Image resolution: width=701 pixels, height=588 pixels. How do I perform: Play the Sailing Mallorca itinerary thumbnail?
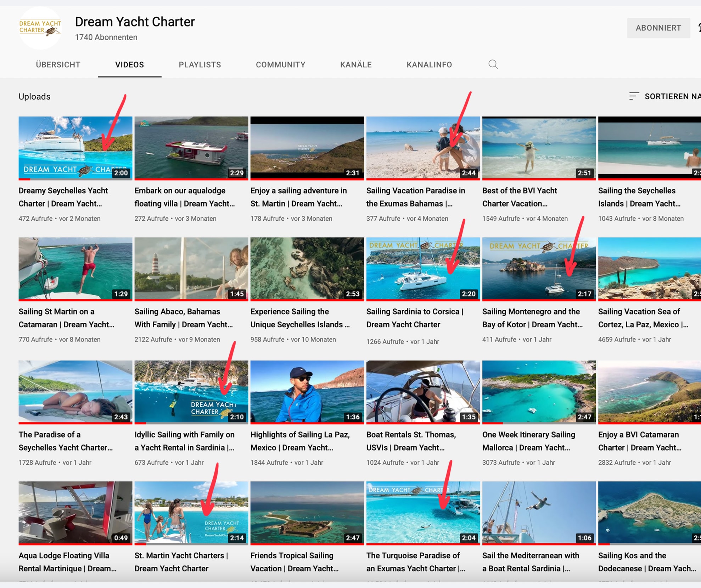[539, 392]
